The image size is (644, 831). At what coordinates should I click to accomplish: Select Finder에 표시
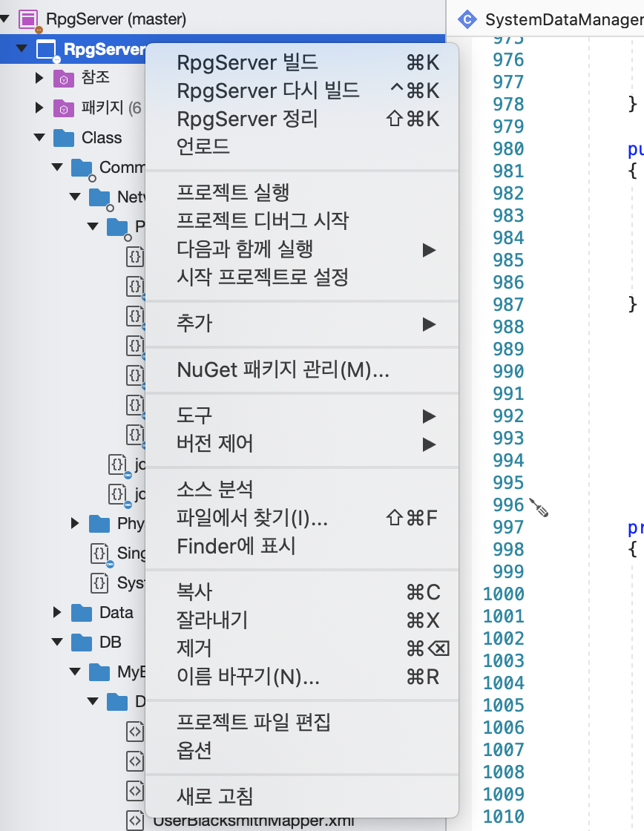pyautogui.click(x=301, y=546)
